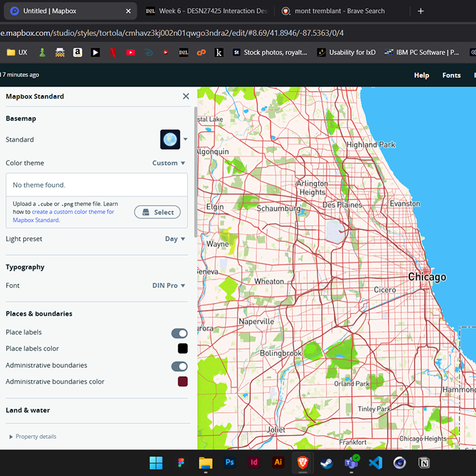Open Cinema 4D from the taskbar

[400, 463]
